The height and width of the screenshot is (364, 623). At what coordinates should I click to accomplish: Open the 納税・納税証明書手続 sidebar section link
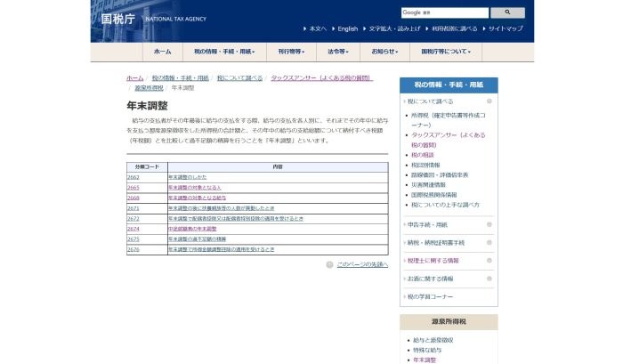436,243
